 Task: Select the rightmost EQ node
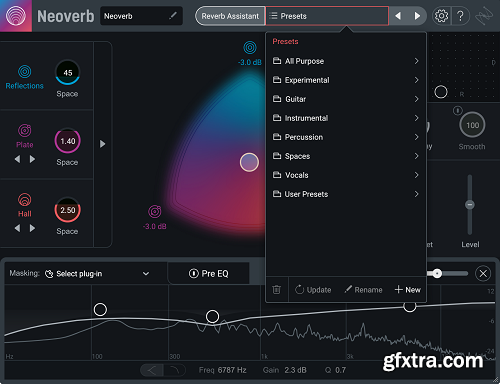click(410, 306)
